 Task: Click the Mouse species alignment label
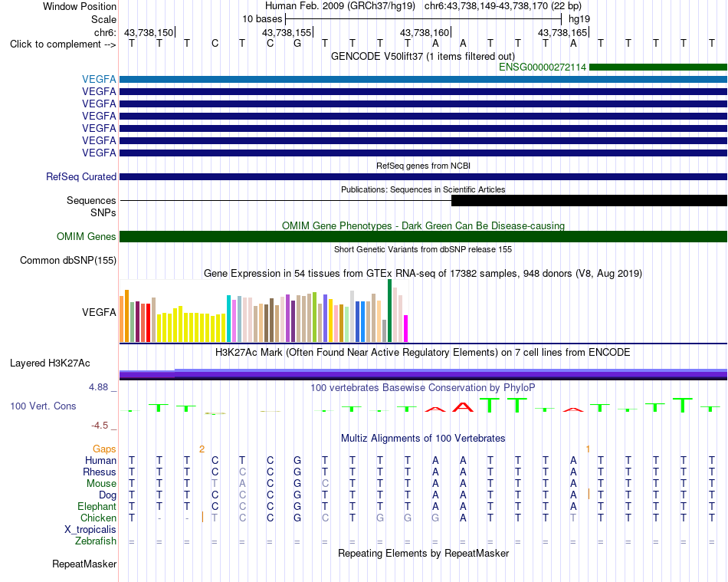pos(101,484)
